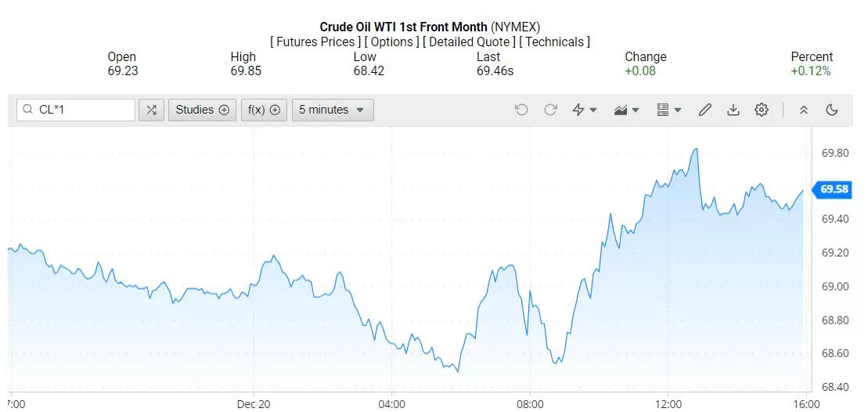Expand the lightning events dropdown
Screen dimensions: 868x412
pos(585,110)
